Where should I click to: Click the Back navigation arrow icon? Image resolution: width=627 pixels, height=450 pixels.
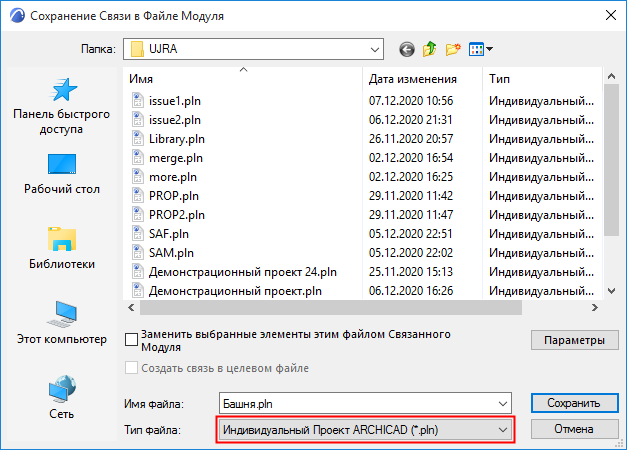[407, 49]
